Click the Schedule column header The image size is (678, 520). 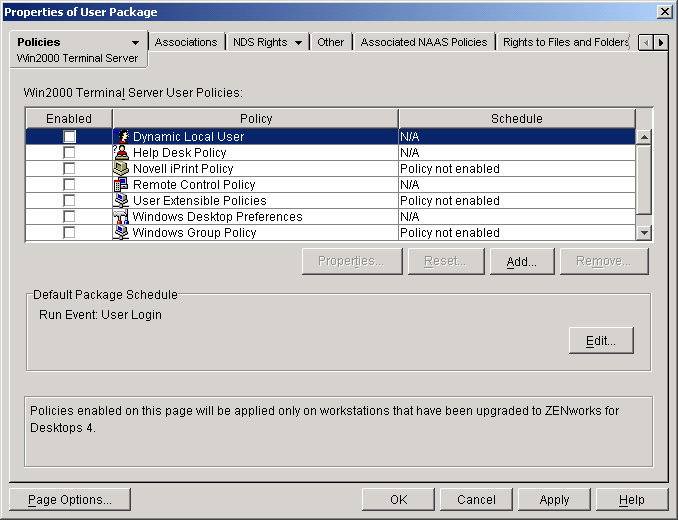click(x=517, y=118)
